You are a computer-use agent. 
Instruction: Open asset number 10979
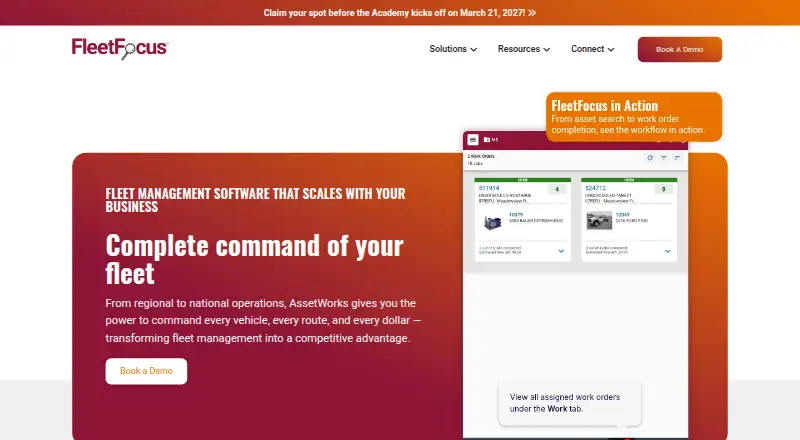tap(516, 215)
